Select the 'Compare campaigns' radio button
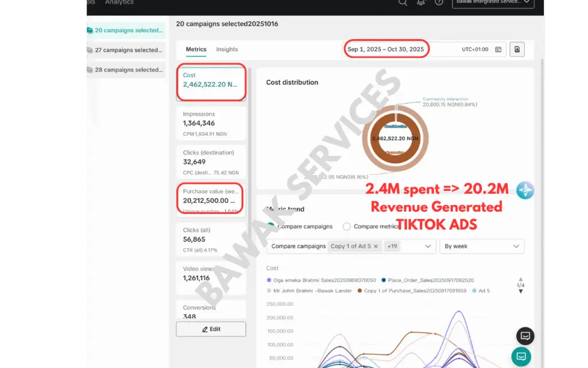Screen dimensions: 588x368 coord(271,227)
